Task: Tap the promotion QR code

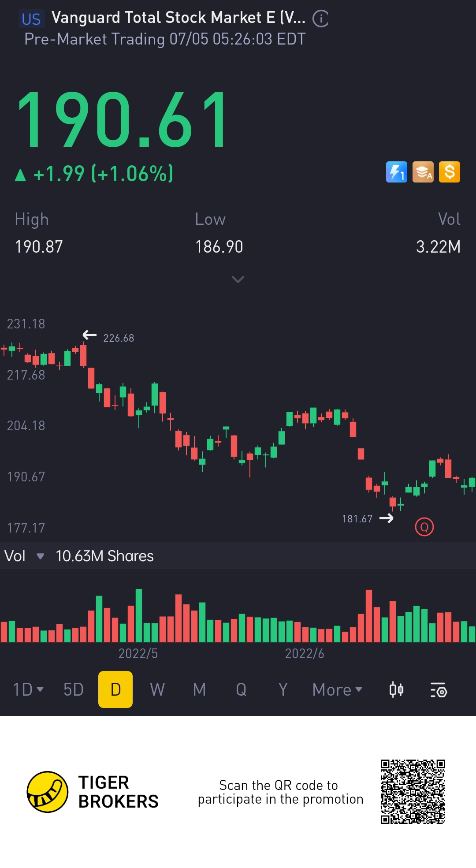Action: point(413,792)
